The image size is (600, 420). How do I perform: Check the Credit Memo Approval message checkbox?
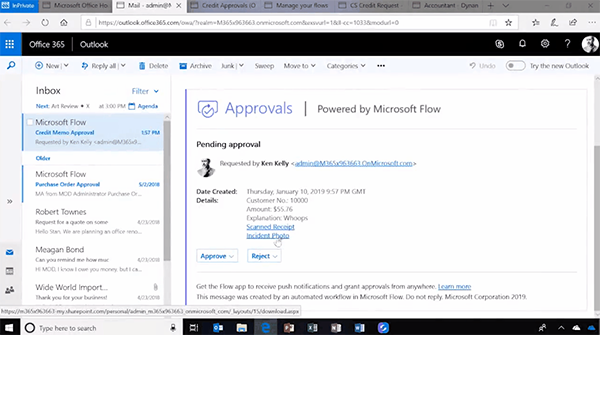(x=28, y=131)
